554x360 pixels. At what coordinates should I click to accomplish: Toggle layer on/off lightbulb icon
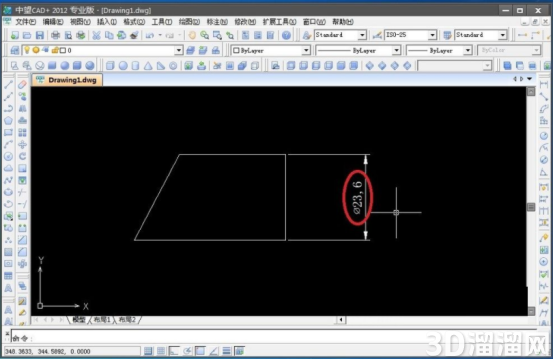27,50
